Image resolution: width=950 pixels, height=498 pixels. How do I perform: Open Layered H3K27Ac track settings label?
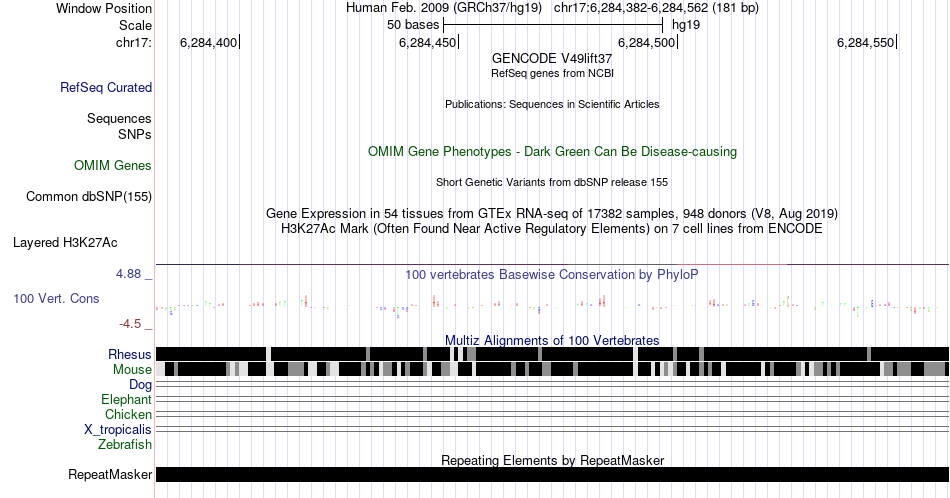[65, 242]
